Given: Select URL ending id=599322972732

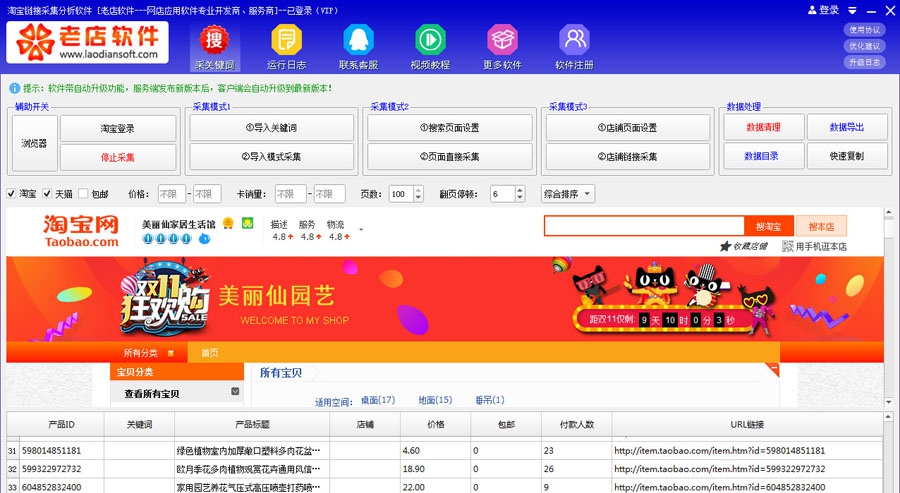Looking at the screenshot, I should pos(747,469).
